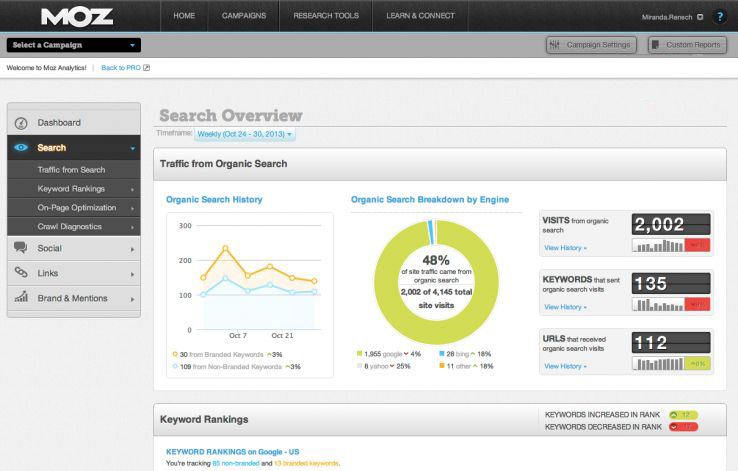Image resolution: width=738 pixels, height=471 pixels.
Task: Expand the Crawl Diagnostics submenu arrow
Action: coord(133,227)
